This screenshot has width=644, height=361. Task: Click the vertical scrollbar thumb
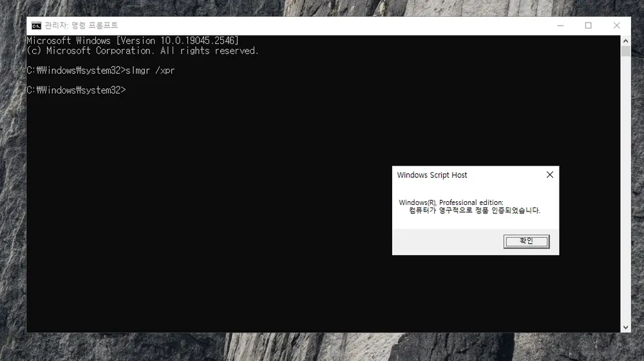pos(625,51)
